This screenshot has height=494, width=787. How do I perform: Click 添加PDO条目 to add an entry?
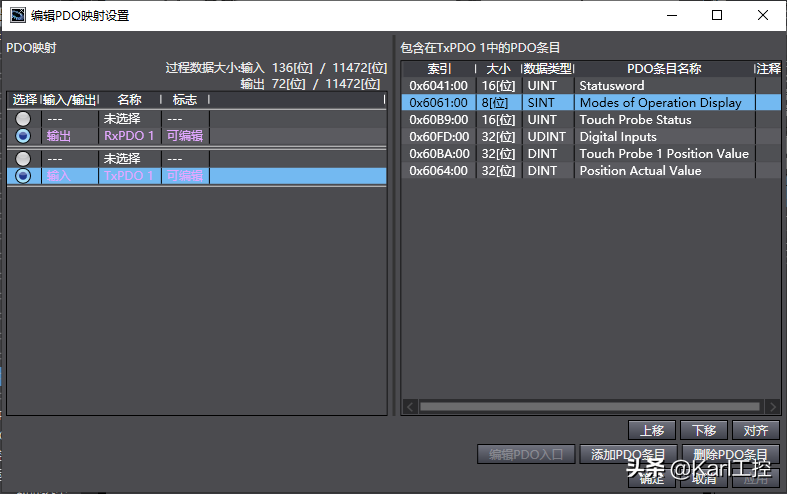pos(628,455)
